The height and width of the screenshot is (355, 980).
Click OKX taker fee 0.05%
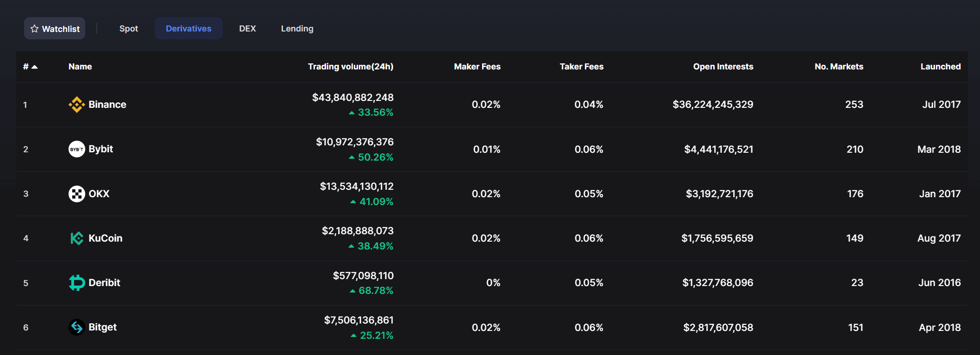pos(589,194)
